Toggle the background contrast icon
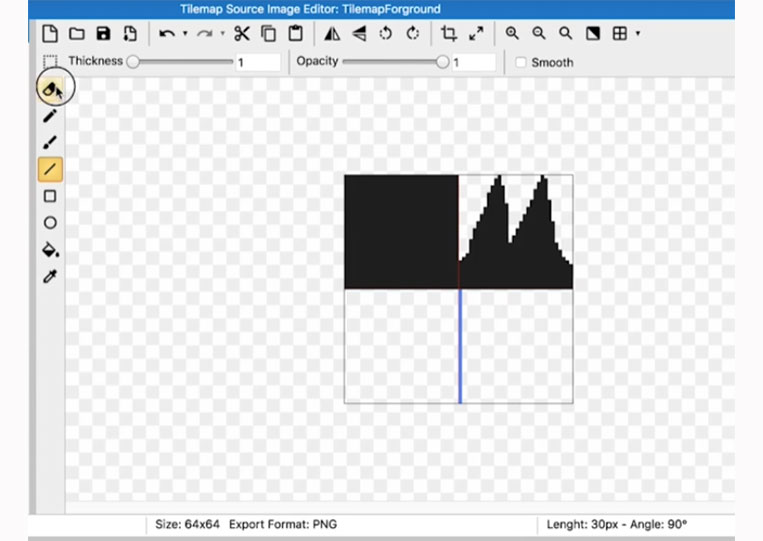Viewport: 763px width, 541px height. tap(593, 34)
